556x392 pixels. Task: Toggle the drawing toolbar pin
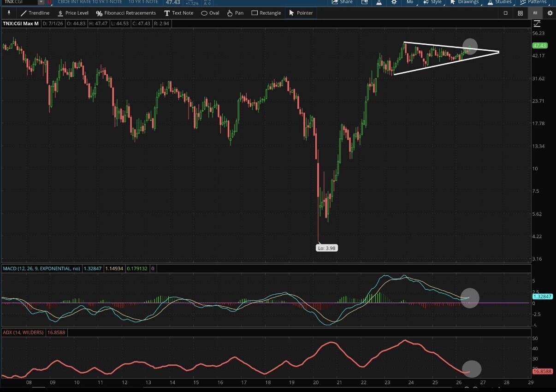(x=8, y=13)
